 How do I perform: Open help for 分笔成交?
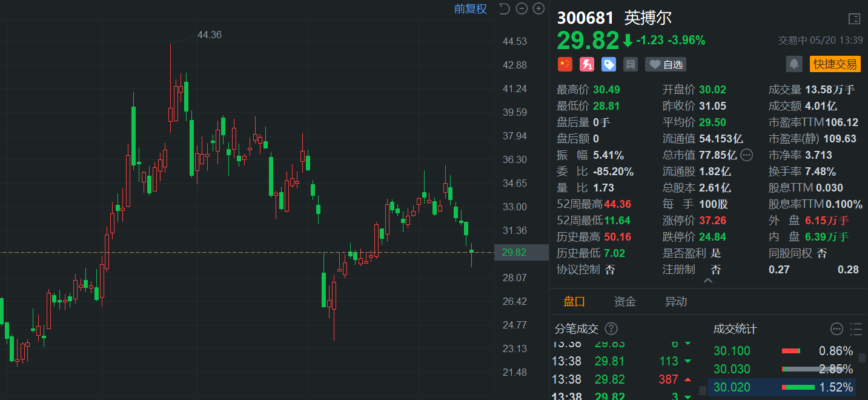612,328
